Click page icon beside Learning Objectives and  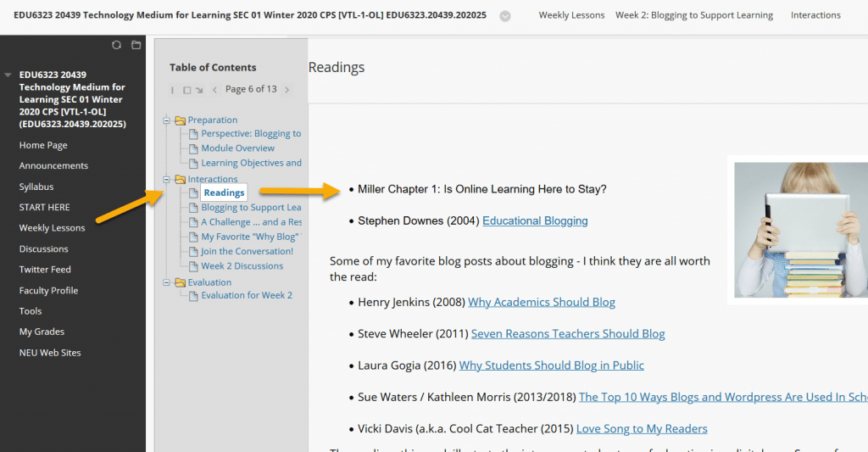point(193,164)
